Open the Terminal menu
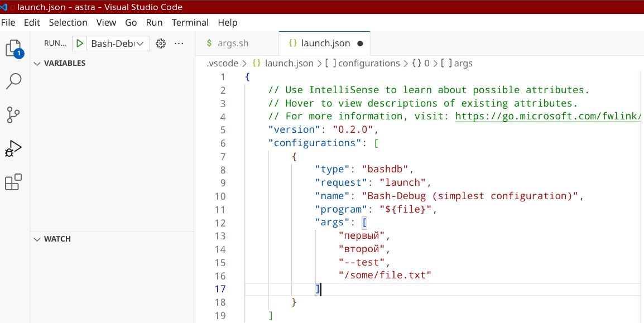 point(190,22)
